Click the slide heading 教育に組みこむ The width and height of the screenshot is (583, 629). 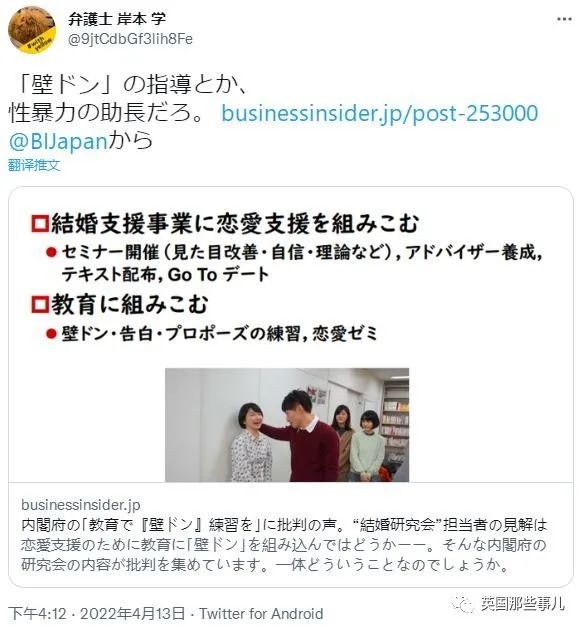point(130,304)
